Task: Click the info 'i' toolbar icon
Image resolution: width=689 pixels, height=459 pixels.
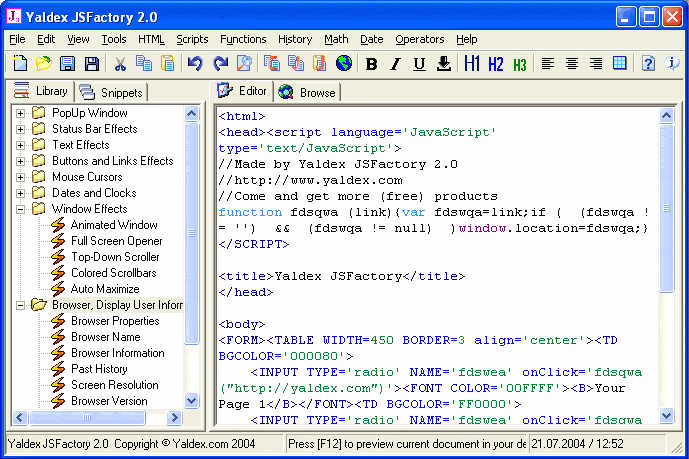Action: pyautogui.click(x=672, y=64)
